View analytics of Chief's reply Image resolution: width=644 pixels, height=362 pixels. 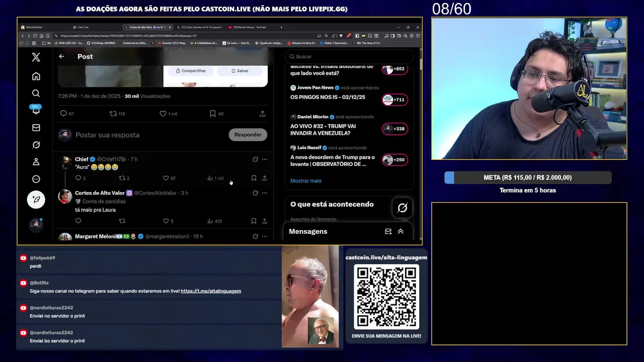coord(215,178)
